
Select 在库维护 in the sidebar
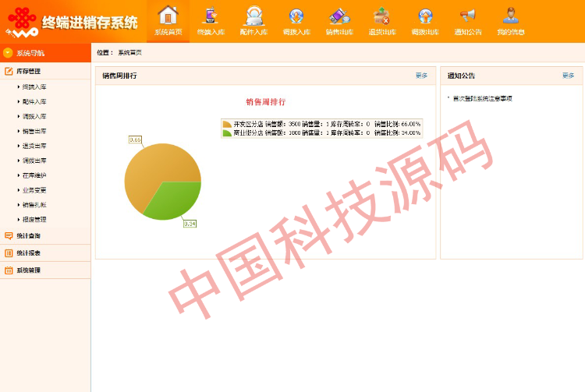pyautogui.click(x=34, y=175)
